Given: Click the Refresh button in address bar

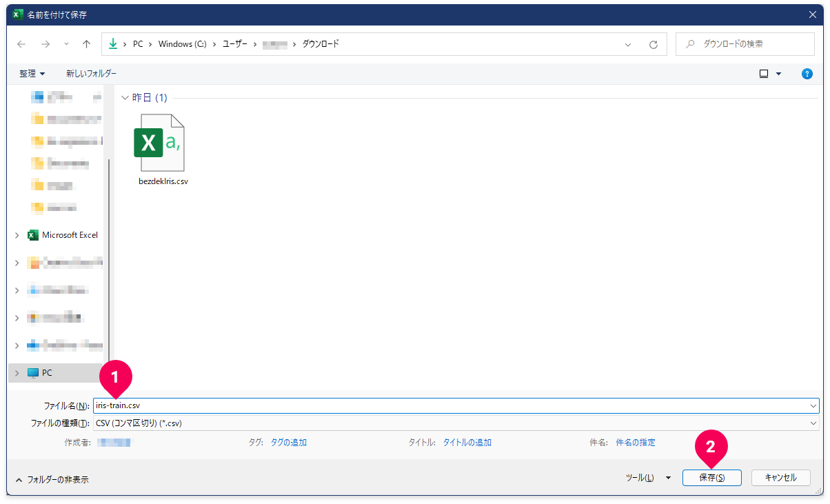Looking at the screenshot, I should click(654, 44).
